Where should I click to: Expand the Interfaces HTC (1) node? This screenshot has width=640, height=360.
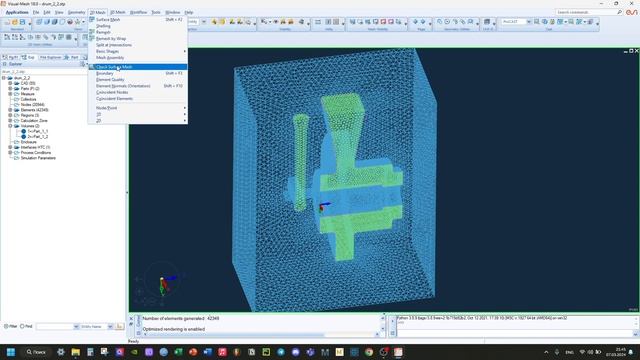click(10, 147)
